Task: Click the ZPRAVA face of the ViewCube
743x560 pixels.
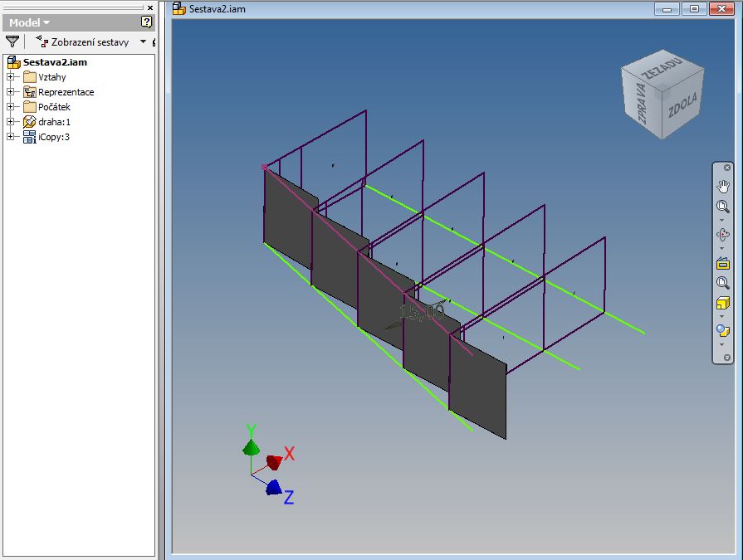Action: 641,105
